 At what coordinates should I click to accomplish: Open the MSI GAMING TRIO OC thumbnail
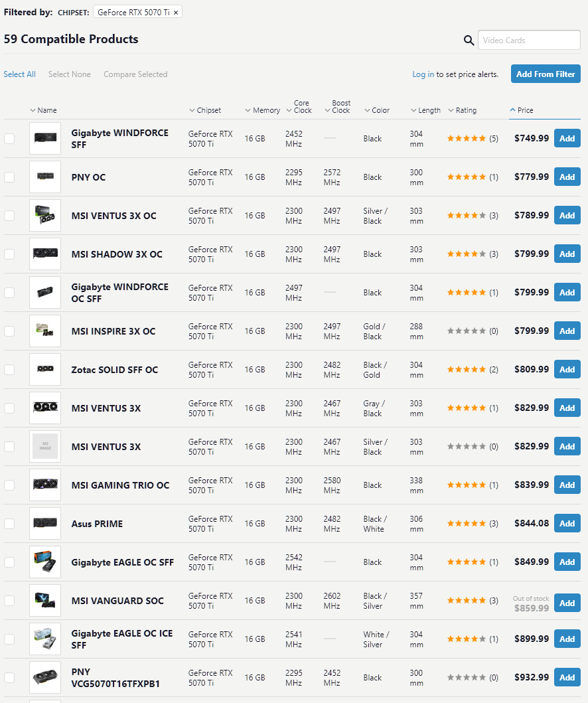pyautogui.click(x=45, y=485)
